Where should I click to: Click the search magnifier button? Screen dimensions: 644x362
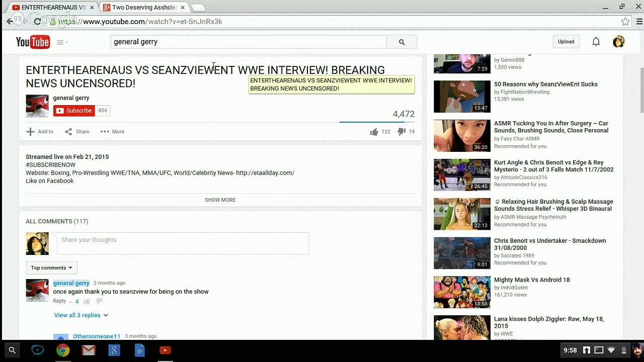(x=401, y=42)
